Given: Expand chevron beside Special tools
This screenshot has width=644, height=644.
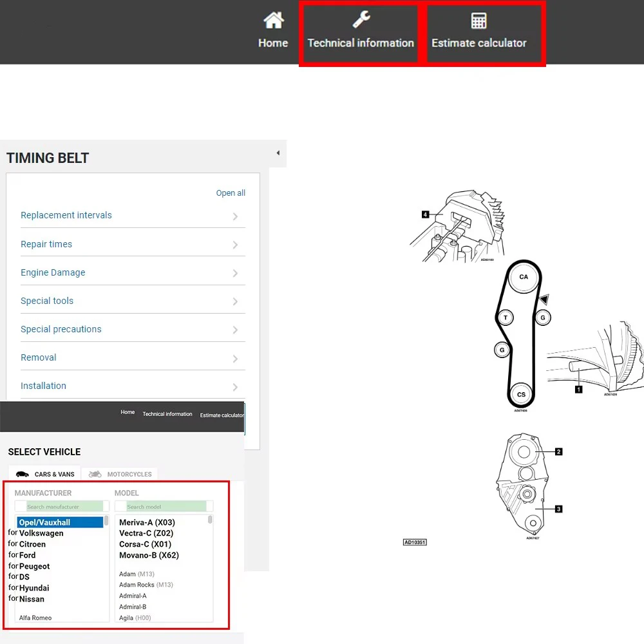Looking at the screenshot, I should [x=235, y=301].
